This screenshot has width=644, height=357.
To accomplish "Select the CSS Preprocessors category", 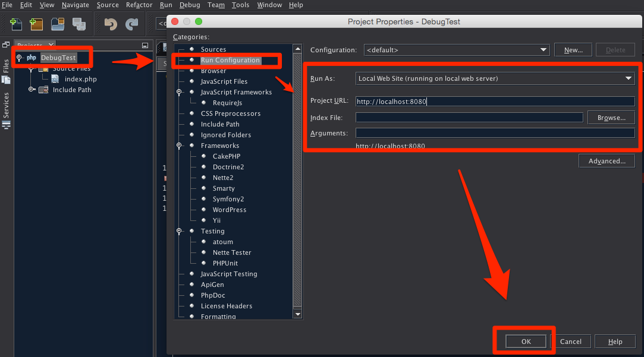I will (x=230, y=113).
